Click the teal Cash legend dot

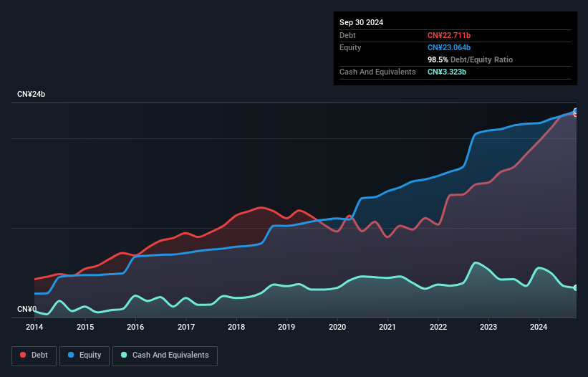tap(124, 355)
